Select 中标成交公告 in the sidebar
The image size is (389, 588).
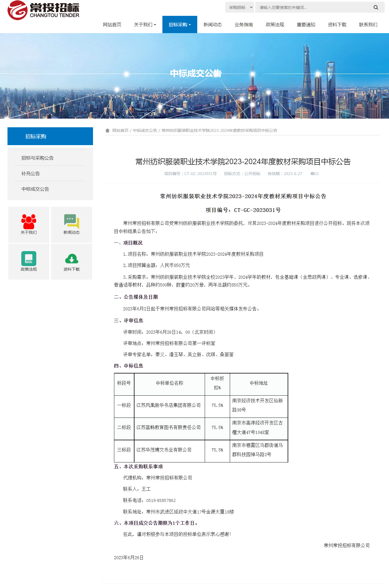tap(35, 189)
